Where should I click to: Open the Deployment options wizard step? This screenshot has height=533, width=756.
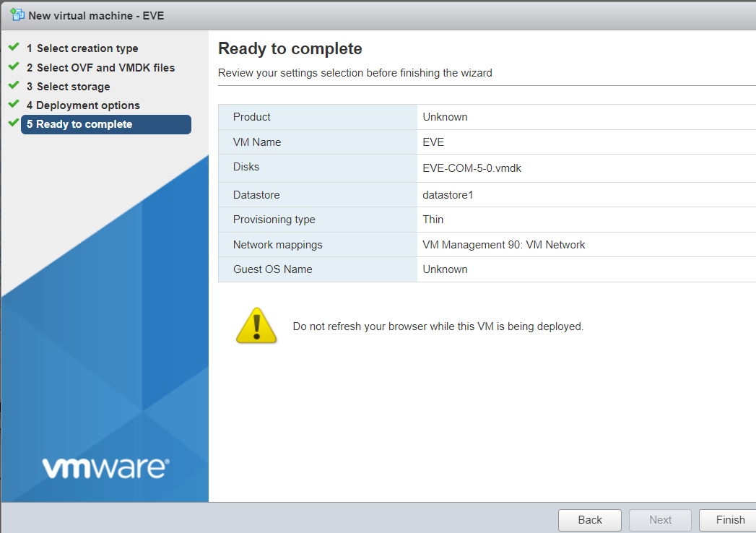pyautogui.click(x=83, y=105)
